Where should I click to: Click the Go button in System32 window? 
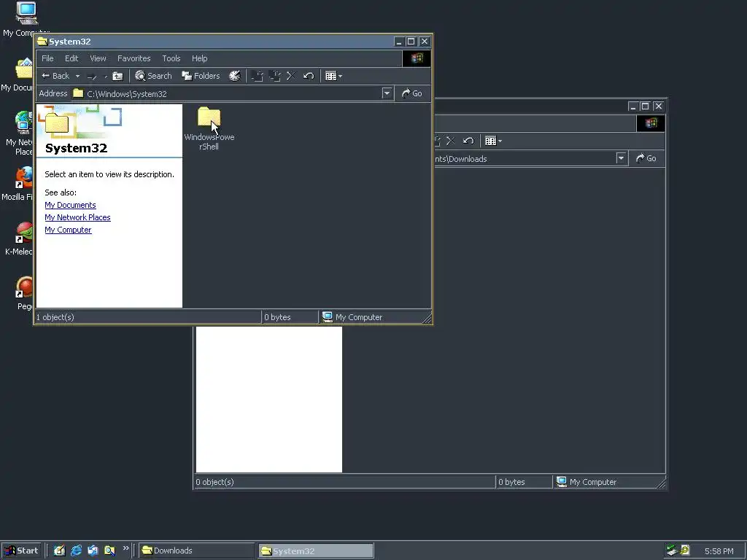pyautogui.click(x=412, y=93)
